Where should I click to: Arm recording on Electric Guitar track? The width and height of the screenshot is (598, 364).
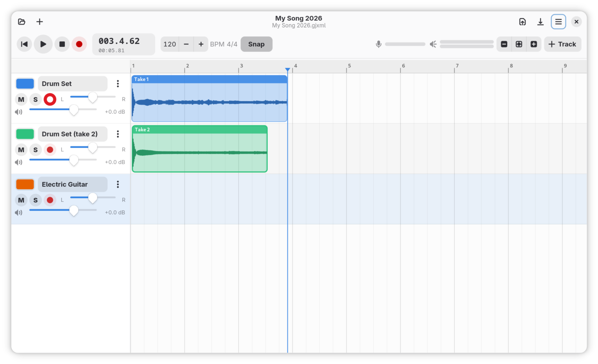click(50, 200)
